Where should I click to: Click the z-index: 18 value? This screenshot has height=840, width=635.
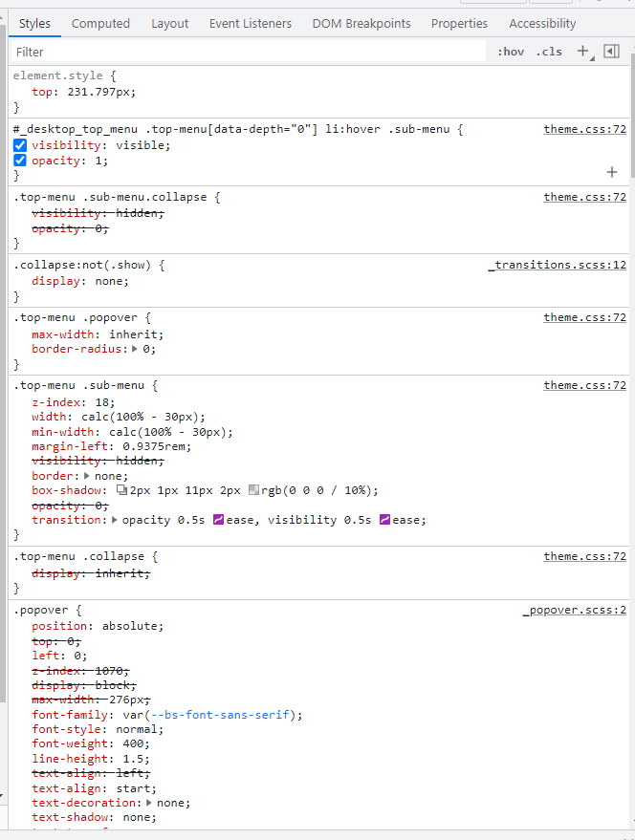(x=102, y=402)
